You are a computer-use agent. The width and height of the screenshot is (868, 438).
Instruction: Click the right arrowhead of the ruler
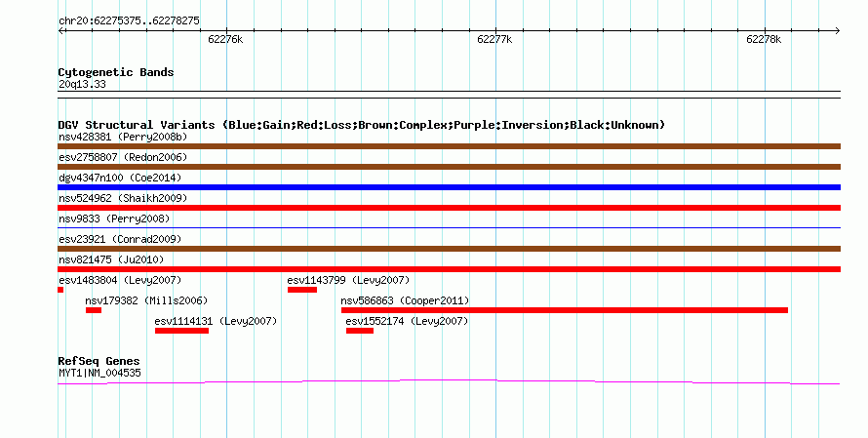837,30
